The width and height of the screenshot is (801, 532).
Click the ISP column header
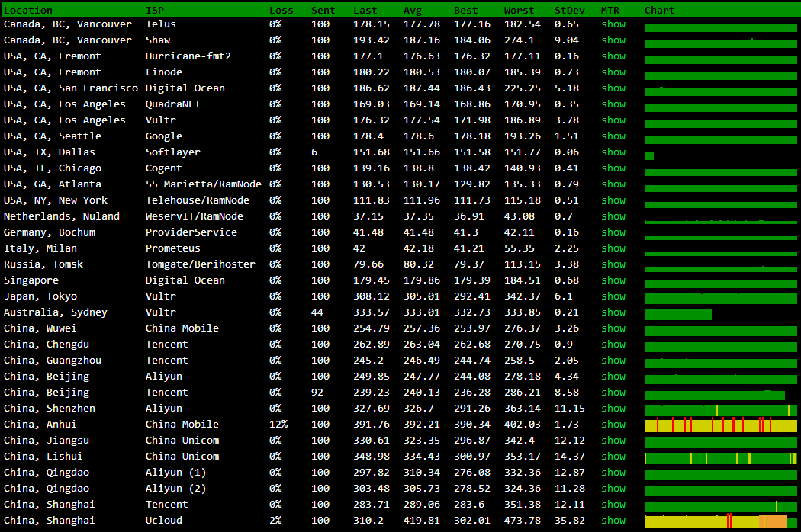coord(155,10)
